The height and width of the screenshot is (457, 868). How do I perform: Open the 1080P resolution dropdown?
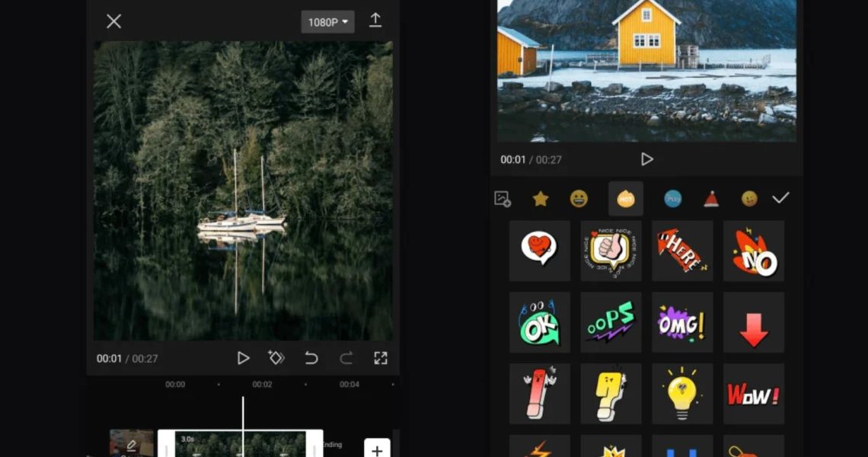pos(327,22)
